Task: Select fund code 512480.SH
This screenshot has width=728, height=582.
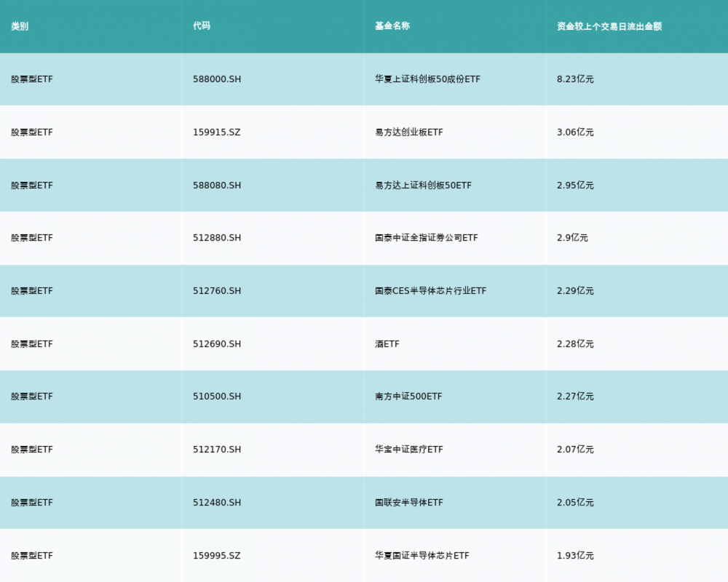Action: click(x=217, y=503)
